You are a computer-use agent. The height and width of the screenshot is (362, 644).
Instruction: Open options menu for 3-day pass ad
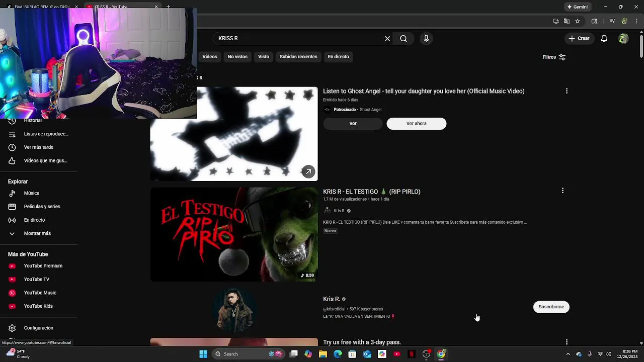tap(567, 342)
